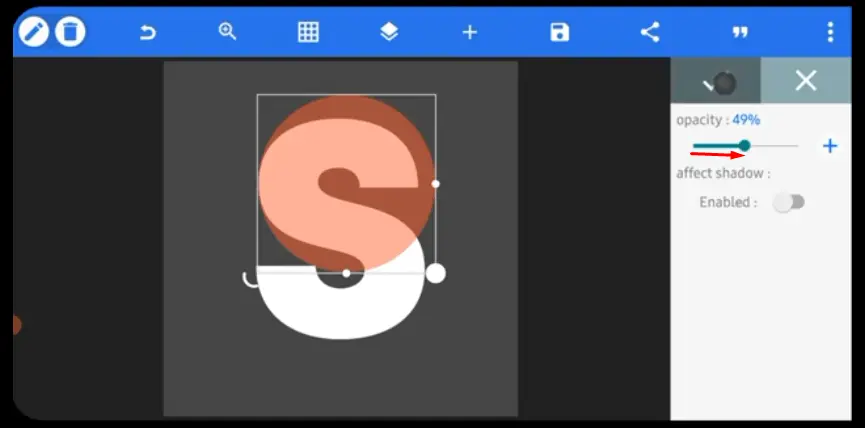Set opacity using the slider

click(x=745, y=146)
